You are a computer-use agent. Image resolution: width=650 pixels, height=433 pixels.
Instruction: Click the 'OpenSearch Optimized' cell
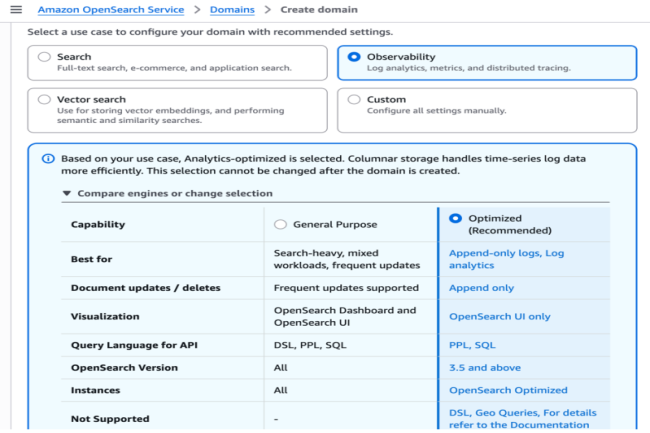coord(508,390)
